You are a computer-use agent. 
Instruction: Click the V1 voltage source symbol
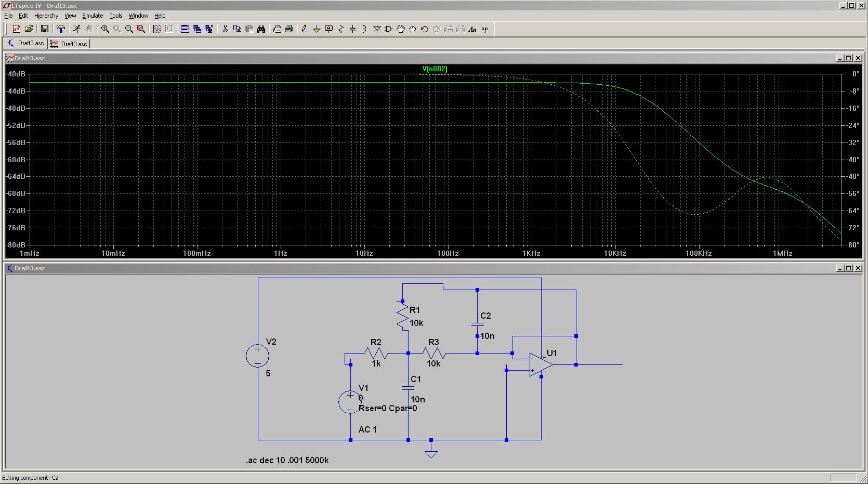click(350, 402)
